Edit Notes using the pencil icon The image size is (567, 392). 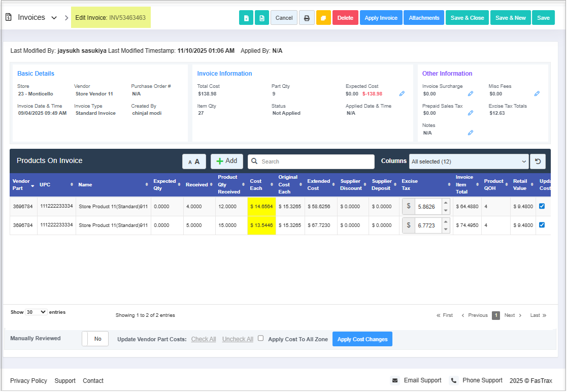(471, 133)
